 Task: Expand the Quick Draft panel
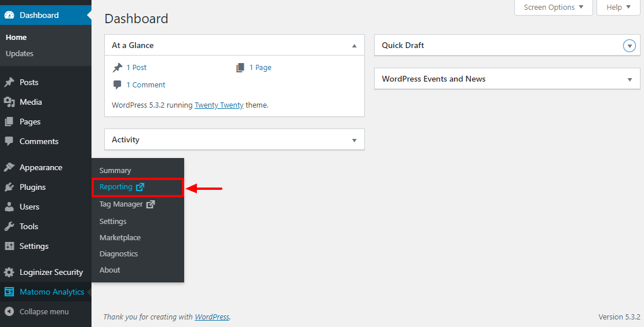(629, 46)
